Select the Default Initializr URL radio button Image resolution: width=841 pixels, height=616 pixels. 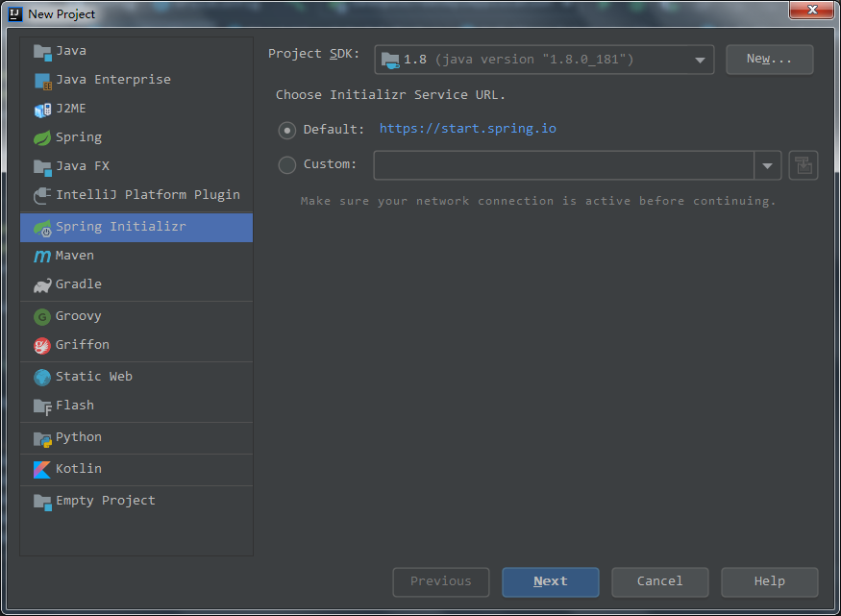pos(287,130)
